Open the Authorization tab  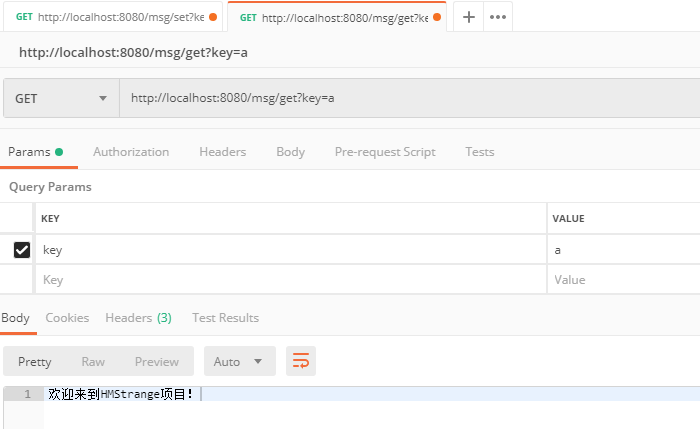pos(131,152)
